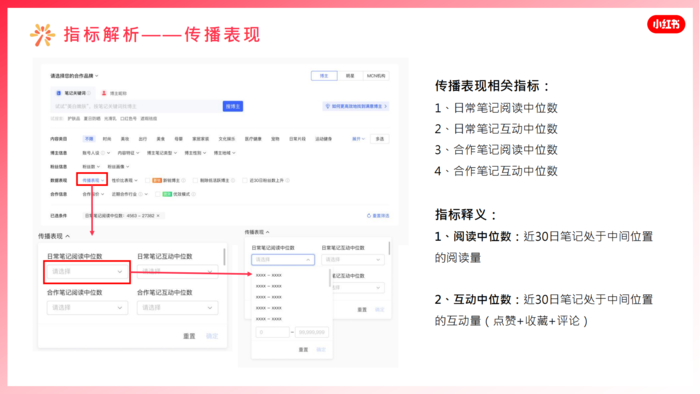
Task: Select the 笔记关键词 search tab
Action: tap(73, 93)
